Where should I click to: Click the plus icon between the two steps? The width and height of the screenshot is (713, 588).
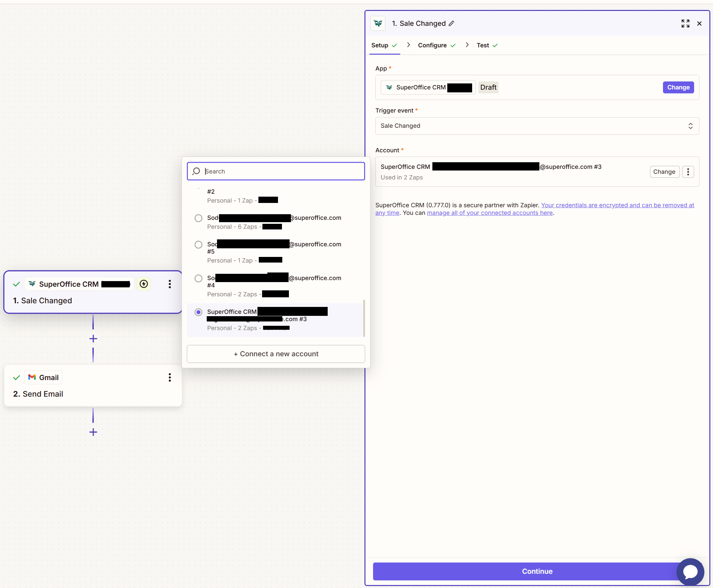pyautogui.click(x=93, y=338)
